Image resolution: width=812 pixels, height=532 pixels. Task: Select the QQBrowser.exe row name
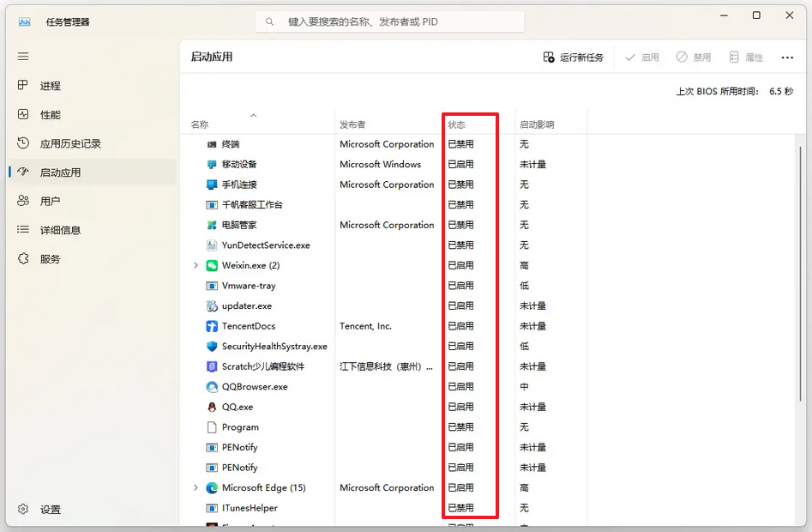tap(255, 386)
